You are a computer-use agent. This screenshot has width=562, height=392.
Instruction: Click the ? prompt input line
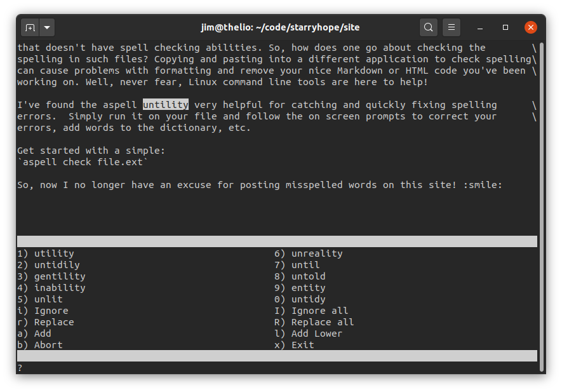[x=127, y=368]
